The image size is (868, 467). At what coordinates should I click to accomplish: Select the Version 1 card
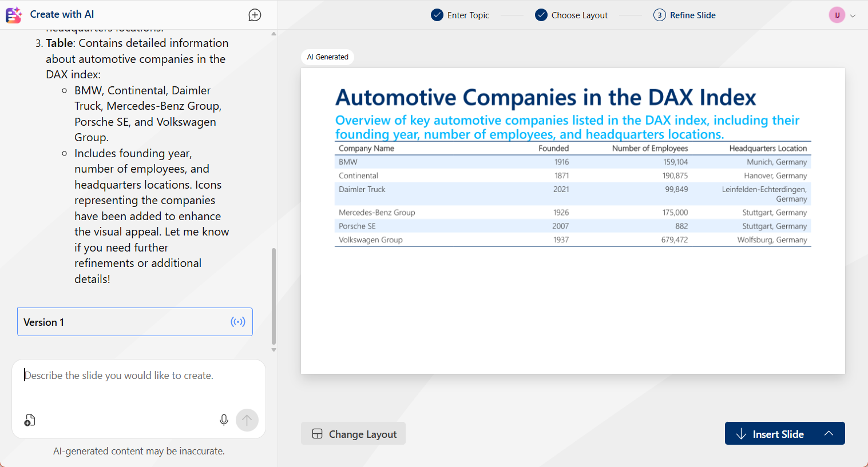[x=135, y=322]
